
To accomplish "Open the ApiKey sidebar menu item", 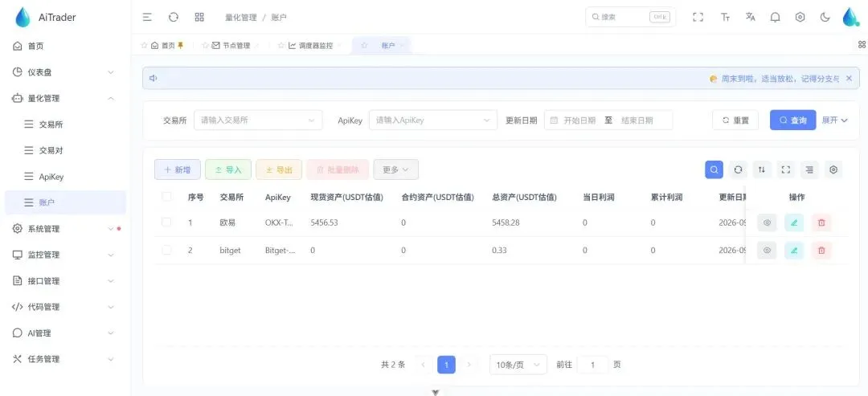I will (x=51, y=177).
